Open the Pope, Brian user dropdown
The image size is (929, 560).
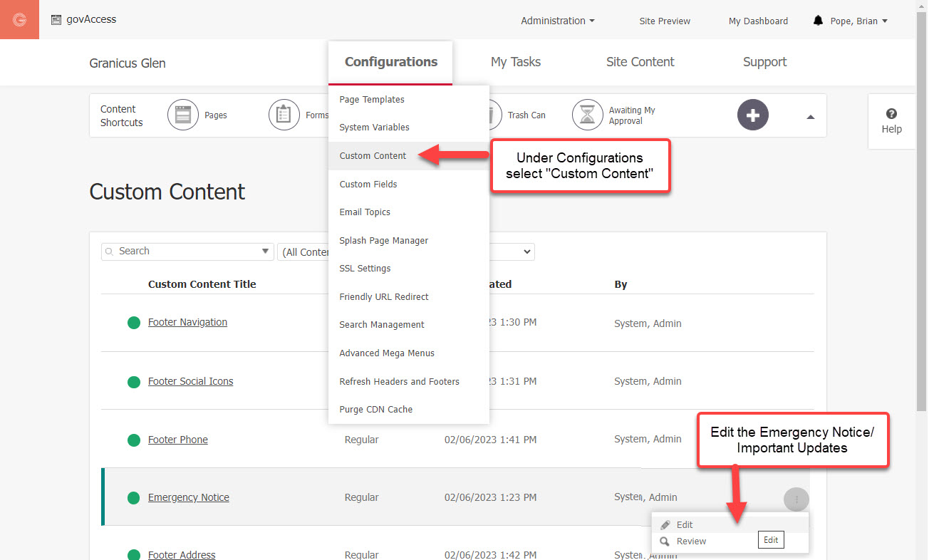point(858,21)
